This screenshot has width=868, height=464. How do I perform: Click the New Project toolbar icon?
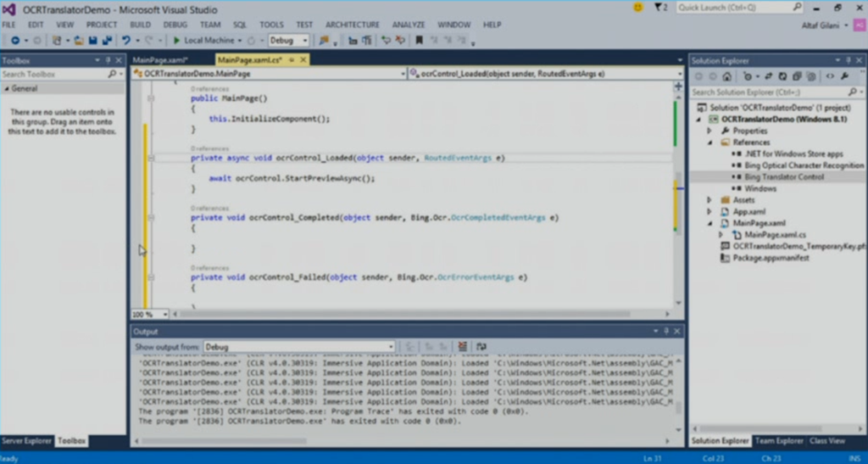pyautogui.click(x=57, y=41)
